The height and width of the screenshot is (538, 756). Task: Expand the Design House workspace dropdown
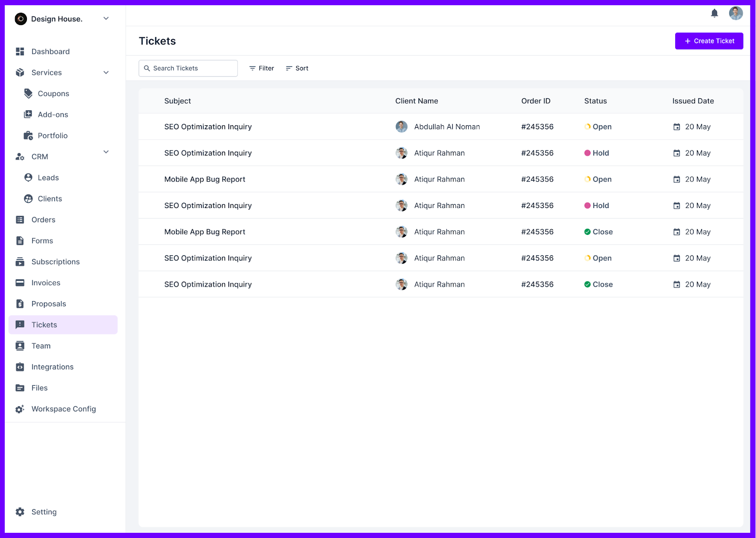[x=106, y=19]
